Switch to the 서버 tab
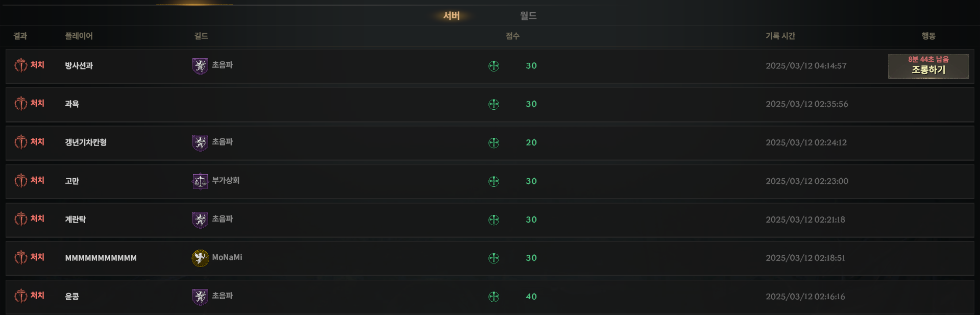980x315 pixels. 451,16
